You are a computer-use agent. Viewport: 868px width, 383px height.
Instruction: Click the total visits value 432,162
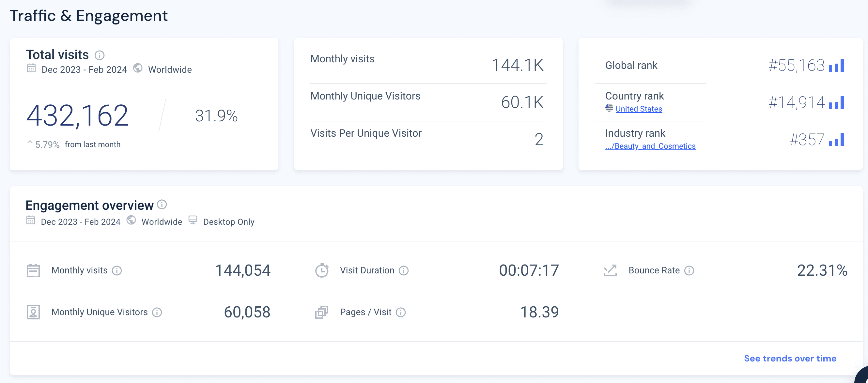77,115
